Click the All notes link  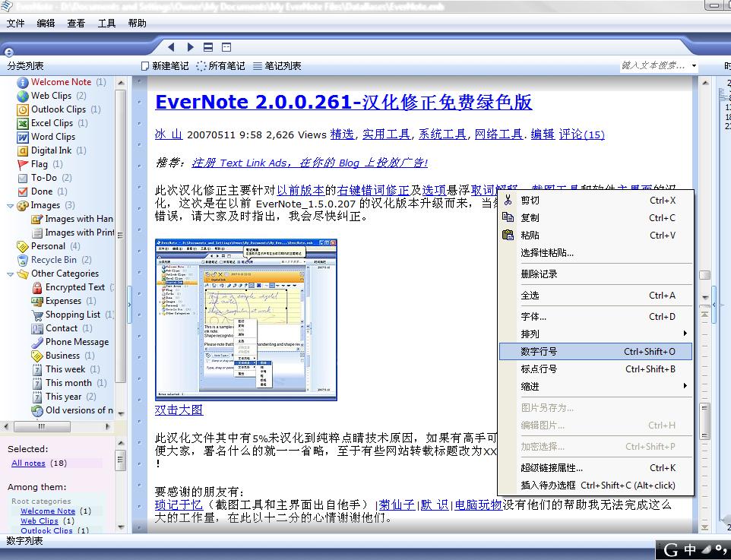coord(28,463)
